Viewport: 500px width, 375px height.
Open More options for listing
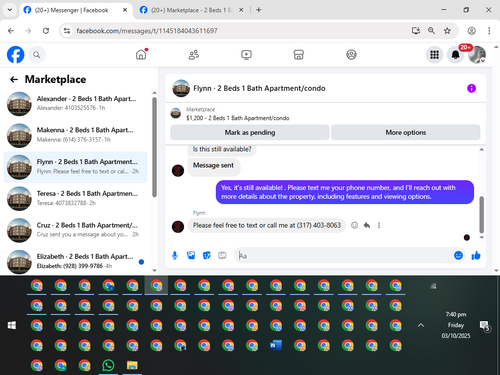(x=406, y=132)
